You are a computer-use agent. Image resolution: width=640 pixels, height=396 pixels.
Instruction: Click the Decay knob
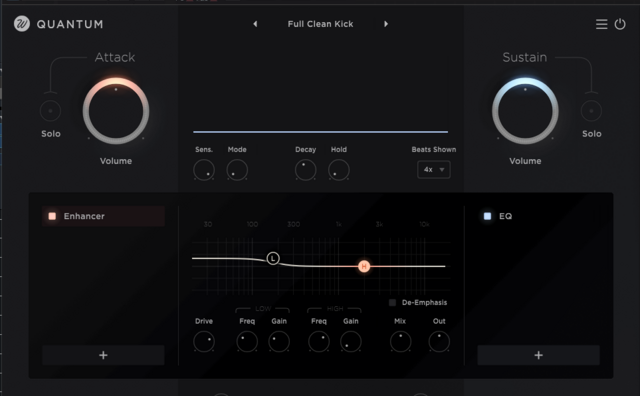(x=305, y=170)
